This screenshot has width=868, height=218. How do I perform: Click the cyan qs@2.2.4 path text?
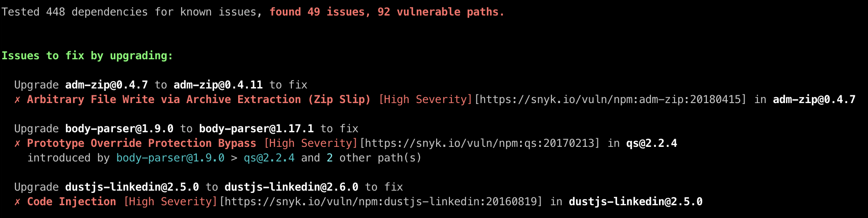pyautogui.click(x=269, y=158)
